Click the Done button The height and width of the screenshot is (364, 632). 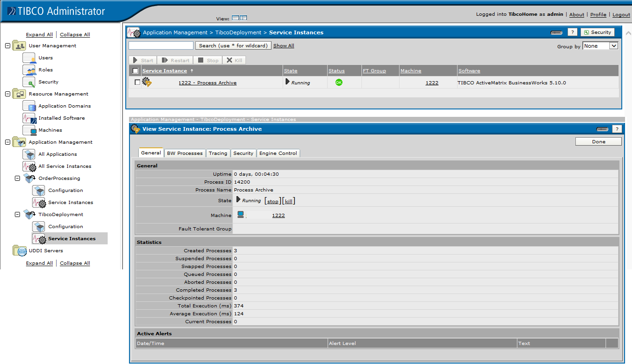(598, 141)
